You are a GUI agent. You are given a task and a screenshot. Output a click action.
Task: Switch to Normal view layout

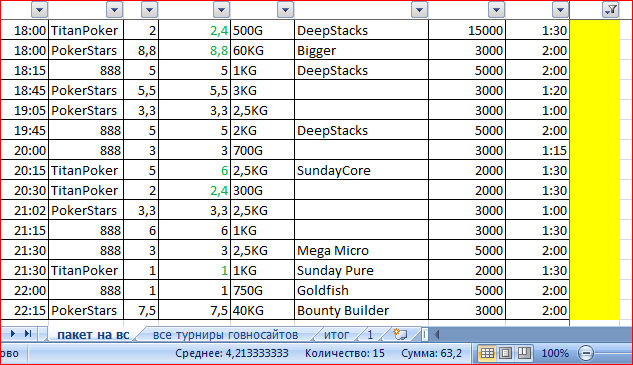(487, 353)
